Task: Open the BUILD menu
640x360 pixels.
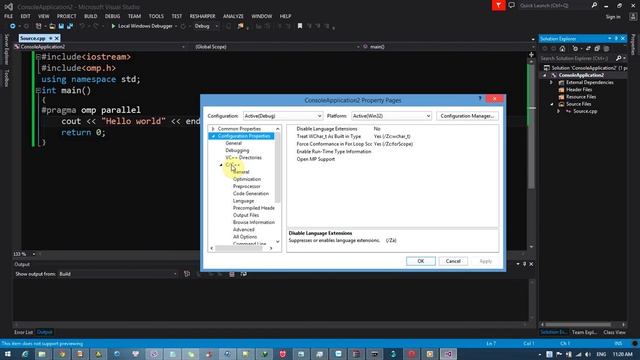Action: coord(91,16)
